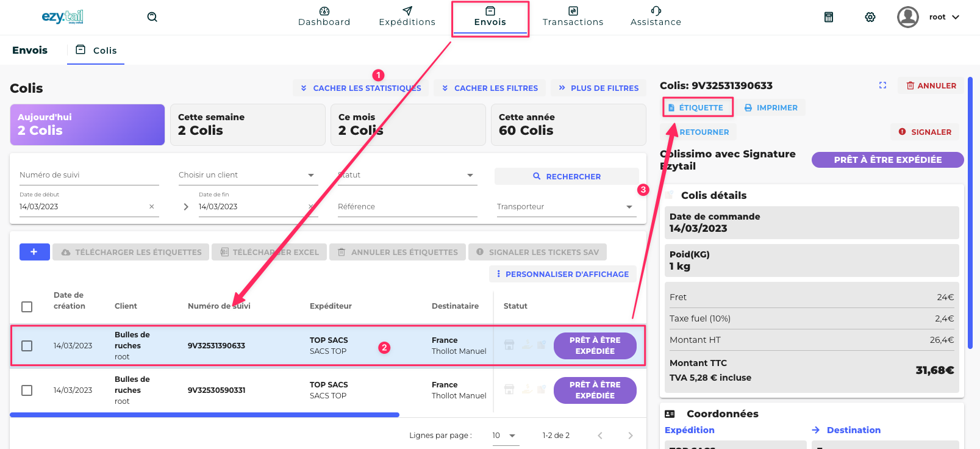Click the detail panel vertical scrollbar
The height and width of the screenshot is (449, 980).
click(970, 214)
